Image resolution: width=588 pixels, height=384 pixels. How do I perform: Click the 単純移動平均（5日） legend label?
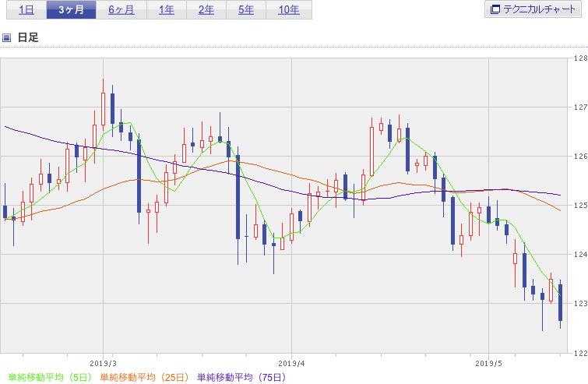(x=50, y=377)
